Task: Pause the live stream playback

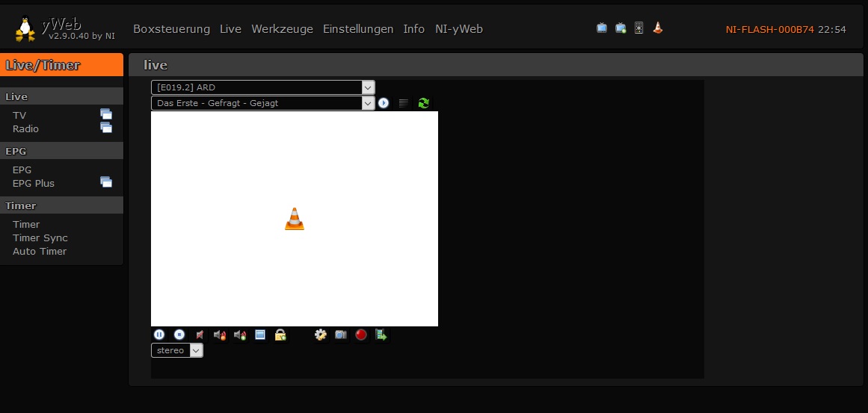Action: (159, 335)
